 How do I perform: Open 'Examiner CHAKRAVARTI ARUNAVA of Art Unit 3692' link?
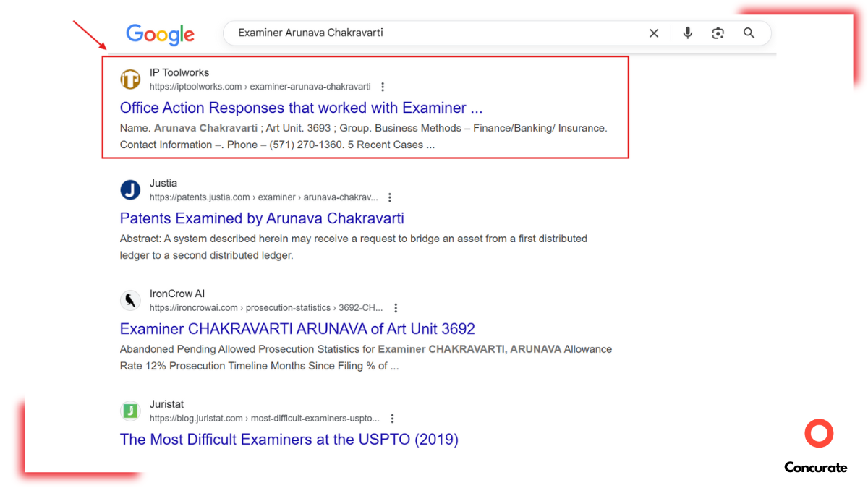click(x=297, y=329)
